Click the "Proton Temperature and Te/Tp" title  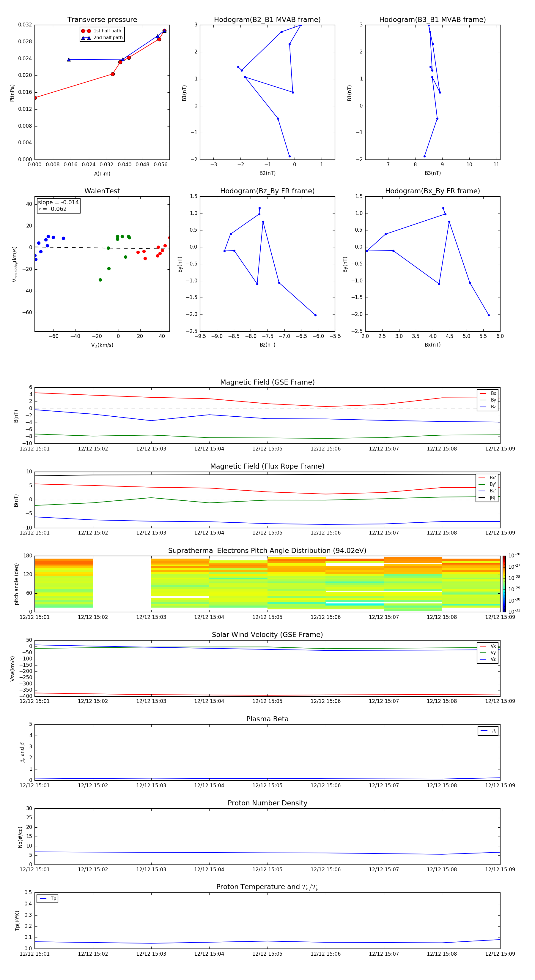(x=267, y=887)
